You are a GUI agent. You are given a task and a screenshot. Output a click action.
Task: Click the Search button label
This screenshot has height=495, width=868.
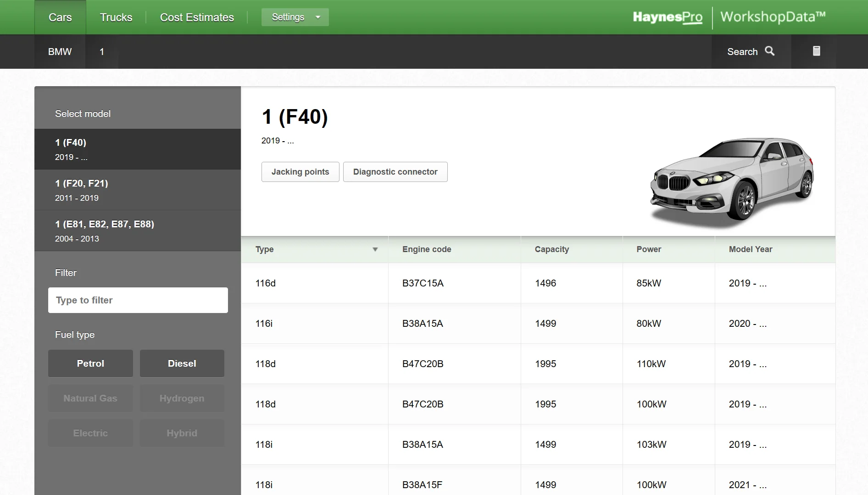[742, 52]
